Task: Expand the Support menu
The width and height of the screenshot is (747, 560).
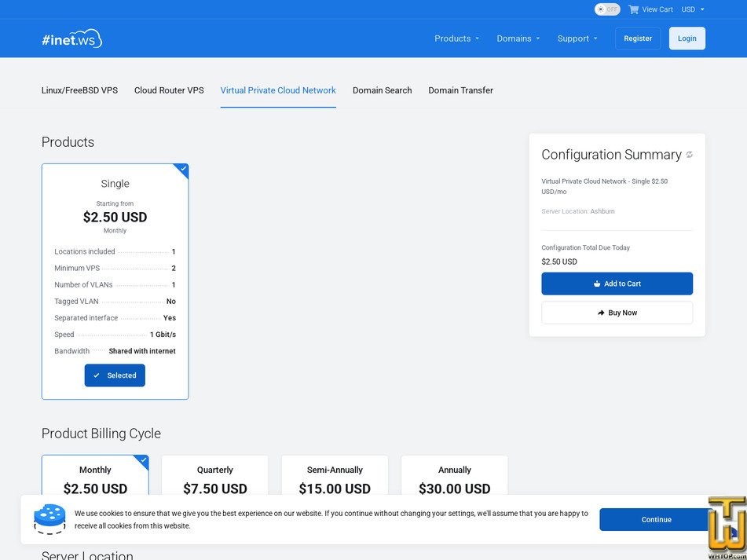Action: pos(577,38)
